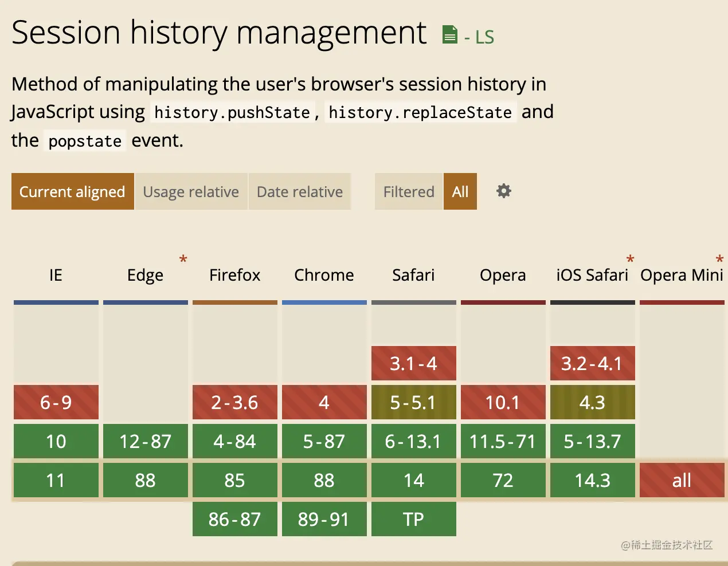Select the Safari TP cell
The height and width of the screenshot is (566, 728).
point(414,519)
